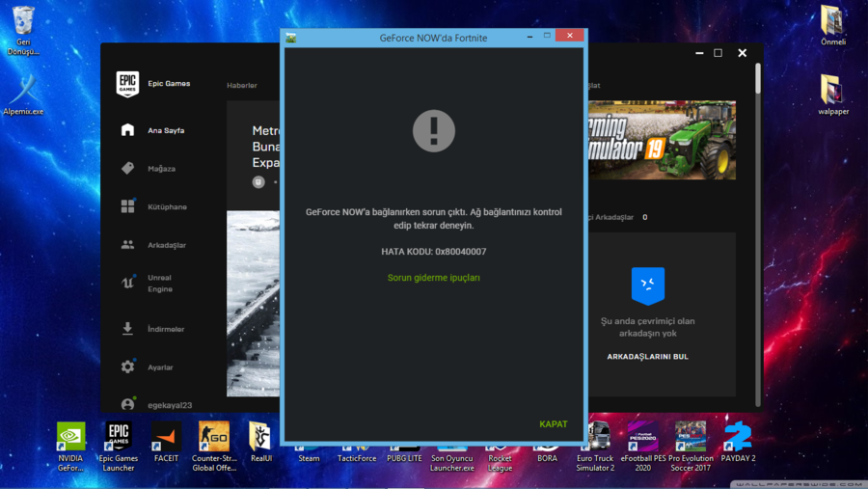Select Rocket League desktop shortcut
This screenshot has height=489, width=868.
click(x=500, y=457)
